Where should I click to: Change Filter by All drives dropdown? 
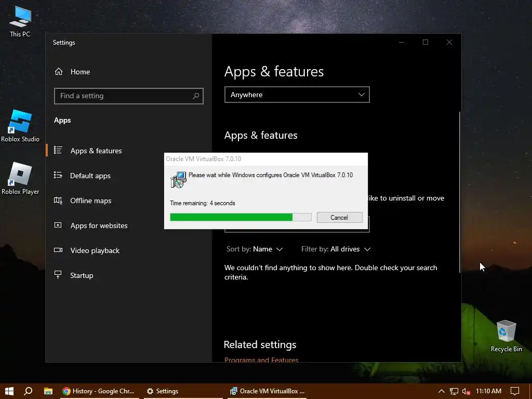tap(336, 249)
